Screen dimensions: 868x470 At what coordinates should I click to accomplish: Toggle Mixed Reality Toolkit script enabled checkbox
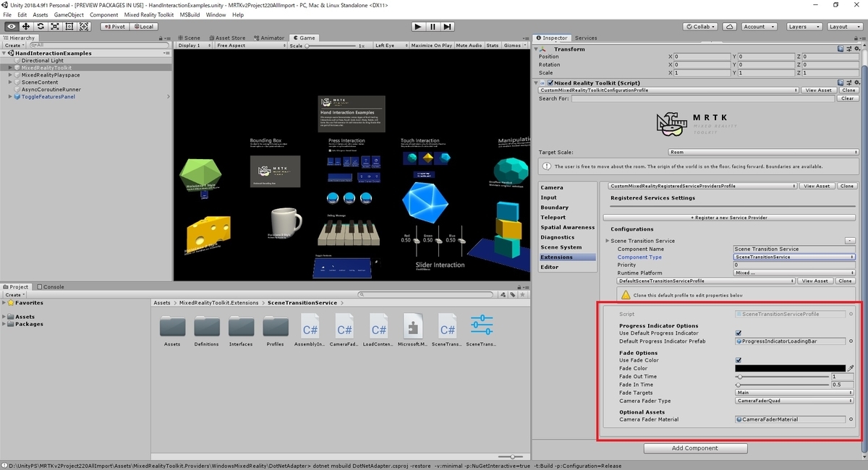(x=549, y=82)
